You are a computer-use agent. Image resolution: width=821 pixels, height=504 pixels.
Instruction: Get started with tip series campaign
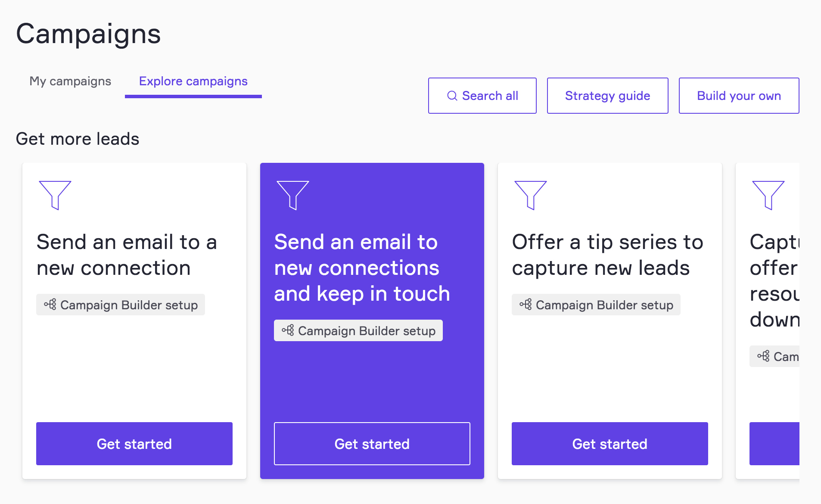[610, 444]
